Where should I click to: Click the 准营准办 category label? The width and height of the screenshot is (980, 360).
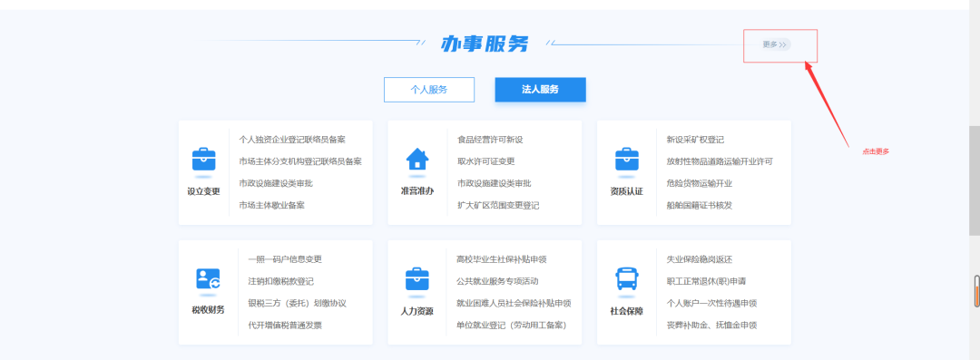416,191
